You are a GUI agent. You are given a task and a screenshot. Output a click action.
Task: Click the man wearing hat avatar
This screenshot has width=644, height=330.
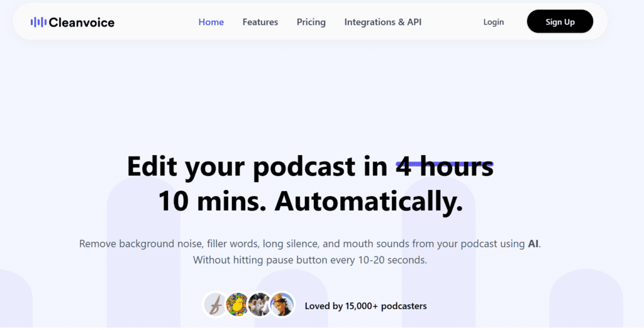pos(282,305)
